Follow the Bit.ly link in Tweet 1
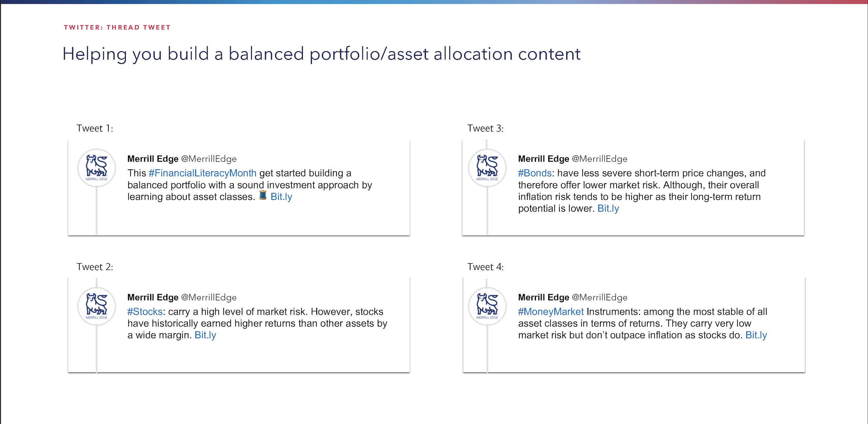The image size is (868, 424). pos(281,197)
